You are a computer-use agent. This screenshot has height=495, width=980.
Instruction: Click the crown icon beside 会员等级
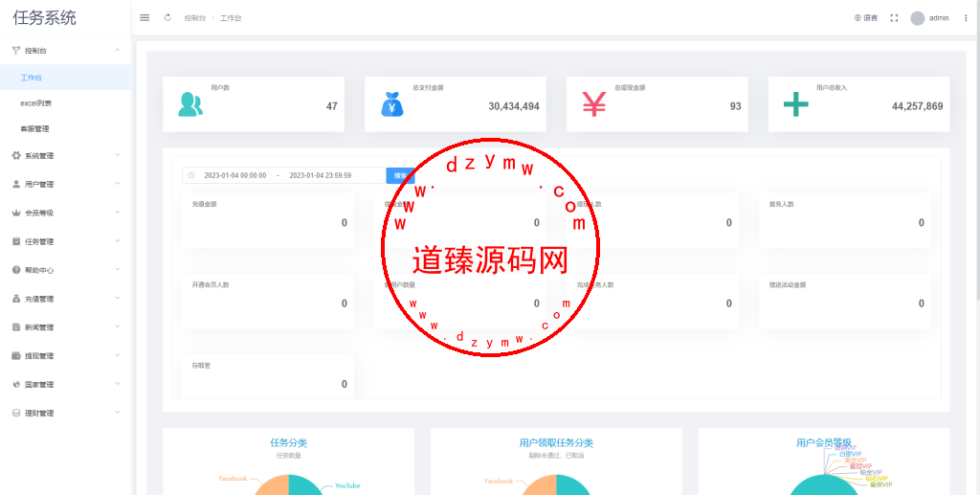tap(16, 213)
